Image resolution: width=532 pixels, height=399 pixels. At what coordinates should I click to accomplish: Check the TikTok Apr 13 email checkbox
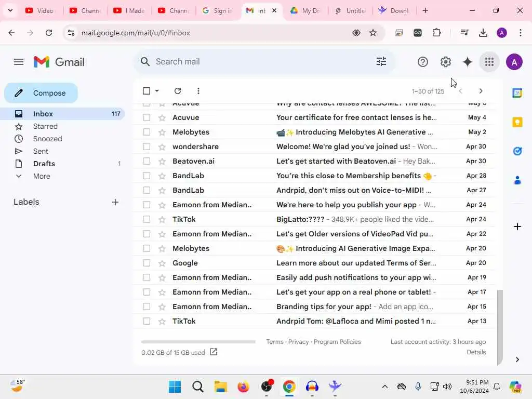tap(146, 321)
